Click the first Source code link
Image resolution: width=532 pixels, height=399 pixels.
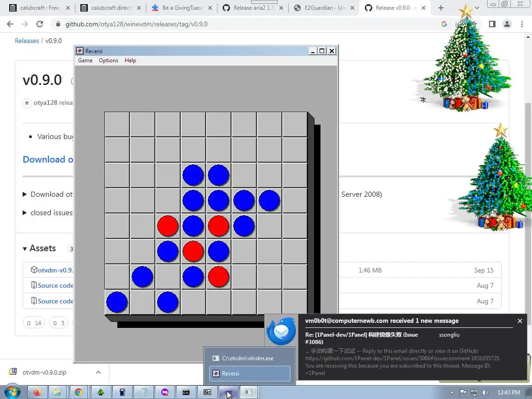[55, 285]
